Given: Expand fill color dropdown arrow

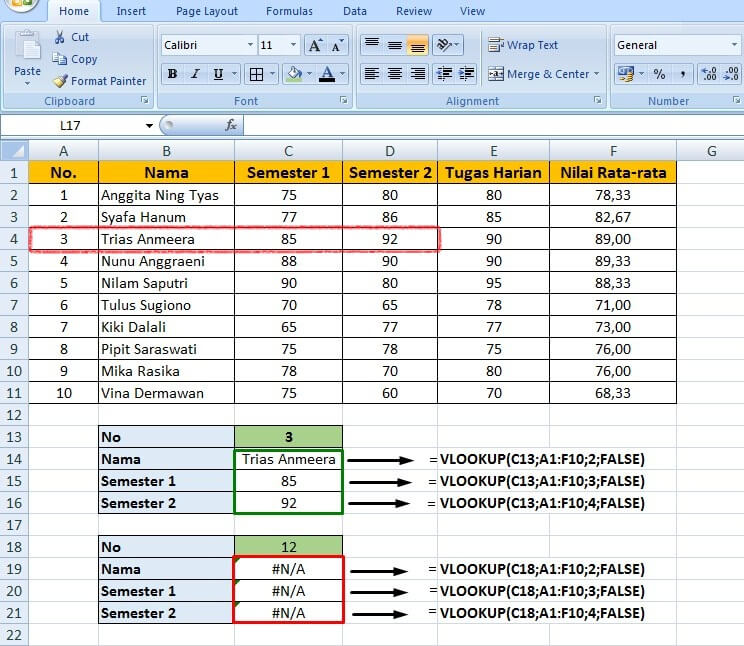Looking at the screenshot, I should (309, 74).
